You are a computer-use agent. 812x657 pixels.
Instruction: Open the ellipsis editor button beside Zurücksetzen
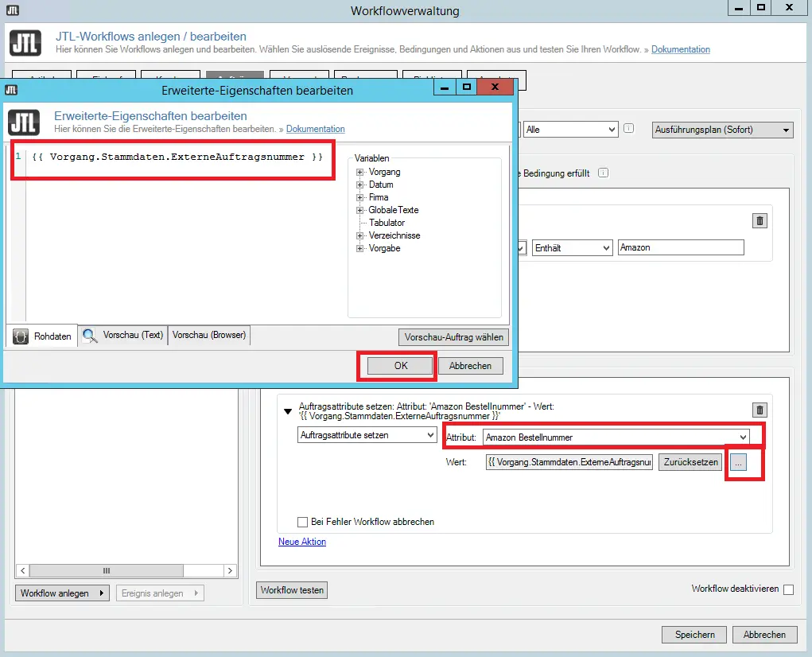[738, 462]
